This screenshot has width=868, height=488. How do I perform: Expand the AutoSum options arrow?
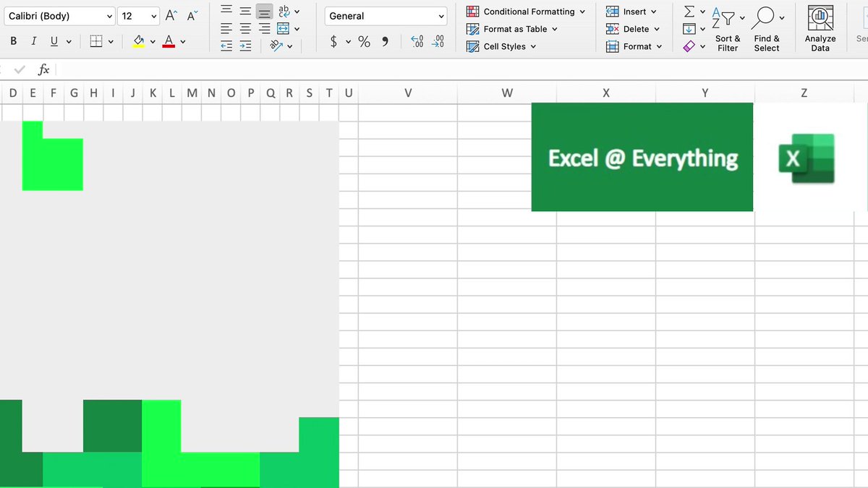point(702,12)
